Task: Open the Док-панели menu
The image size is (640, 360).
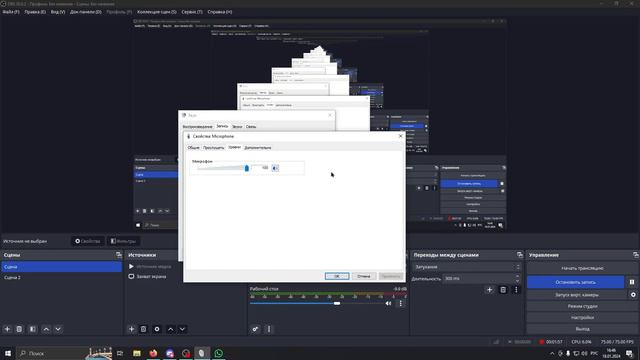Action: point(86,12)
